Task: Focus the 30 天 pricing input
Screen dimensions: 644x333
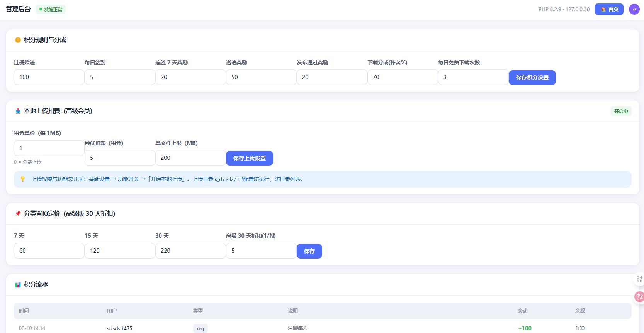Action: click(190, 251)
